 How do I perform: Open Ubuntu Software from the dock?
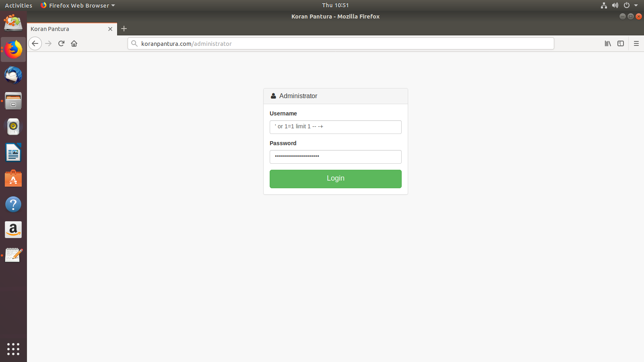coord(13,179)
